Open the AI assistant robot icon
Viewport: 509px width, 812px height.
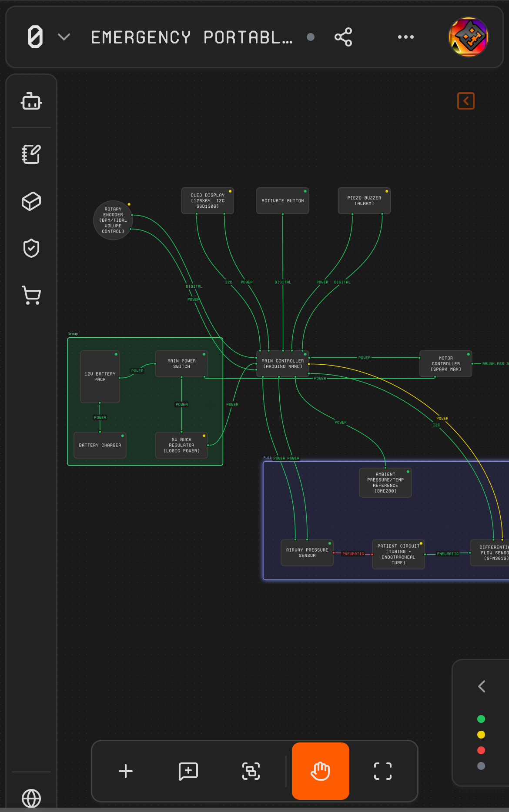coord(31,101)
